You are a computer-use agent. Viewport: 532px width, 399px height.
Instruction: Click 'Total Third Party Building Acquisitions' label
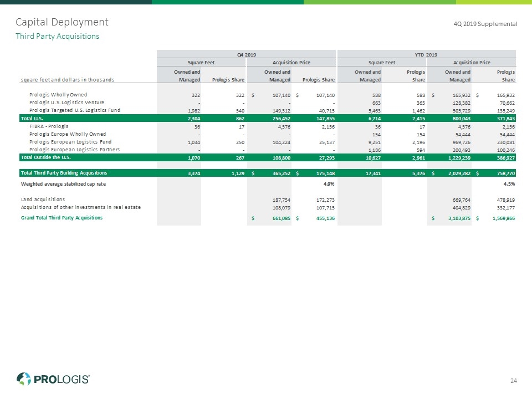pos(64,173)
